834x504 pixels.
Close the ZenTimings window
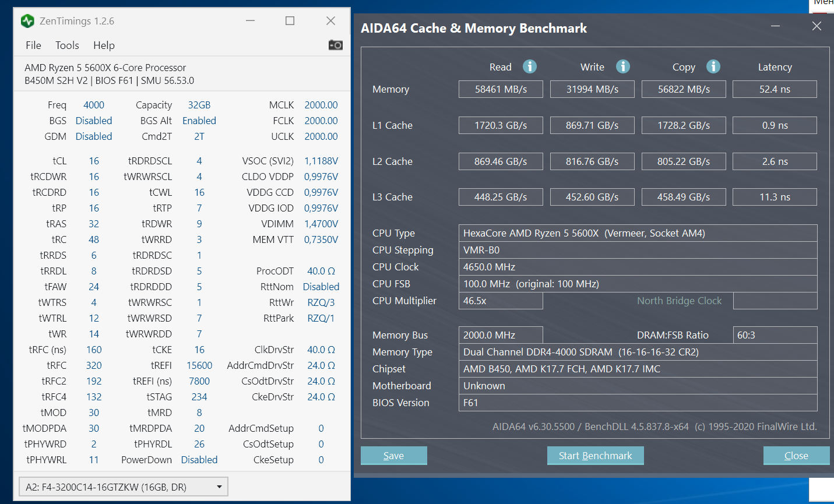(330, 21)
